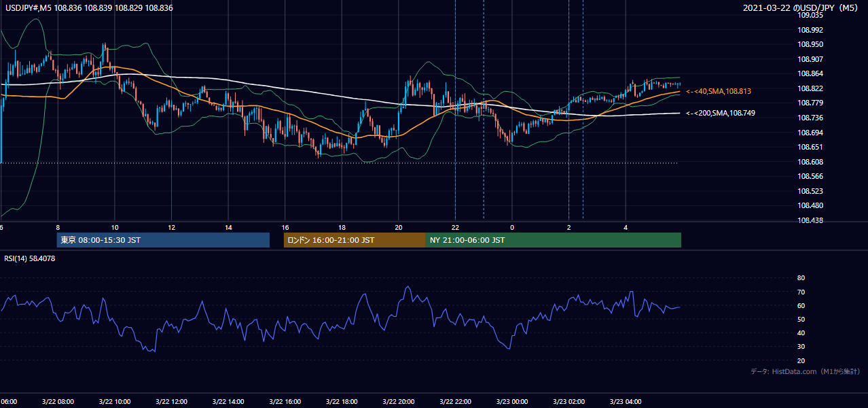
Task: Click RSI scale value 80
Action: 801,278
